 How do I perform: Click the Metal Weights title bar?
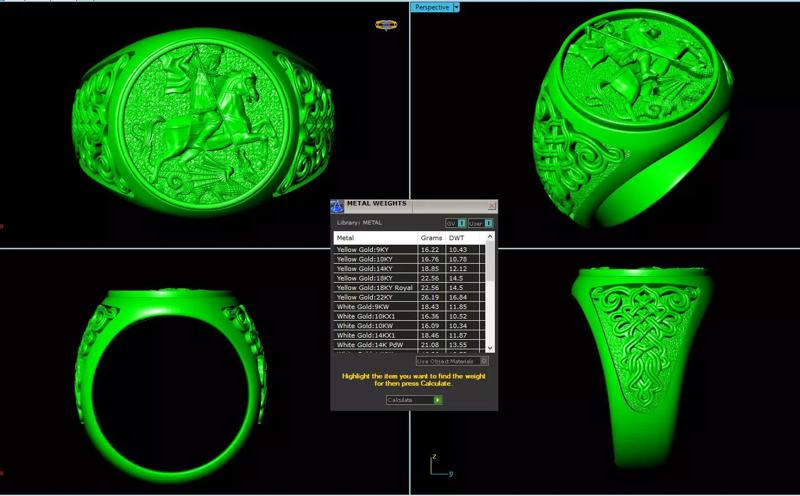tap(414, 206)
